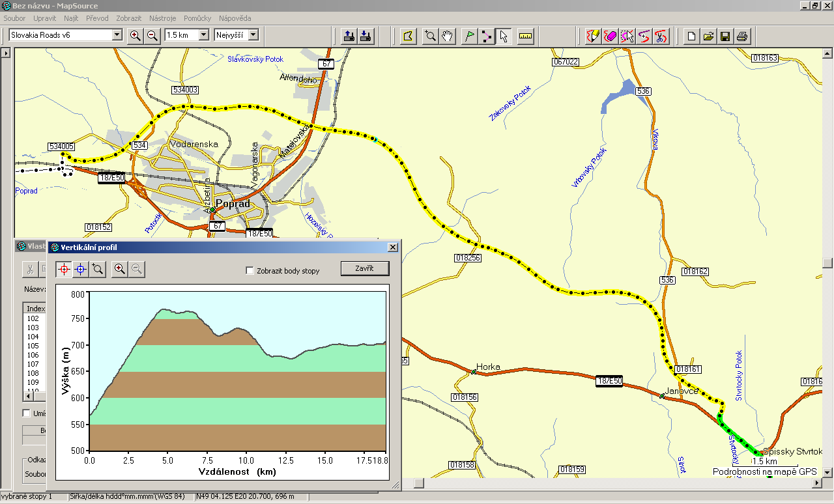Open the Zobrazit menu
The height and width of the screenshot is (504, 834).
coord(128,18)
